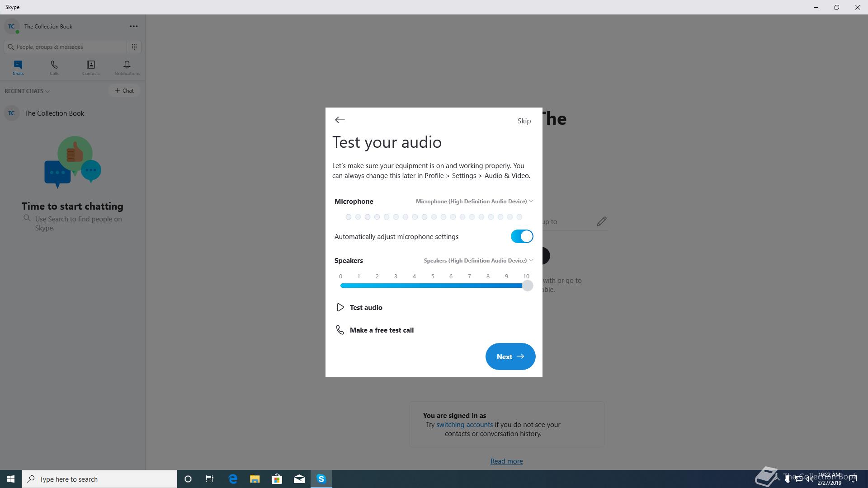The image size is (868, 488).
Task: Open the three-dots More menu
Action: pos(133,26)
